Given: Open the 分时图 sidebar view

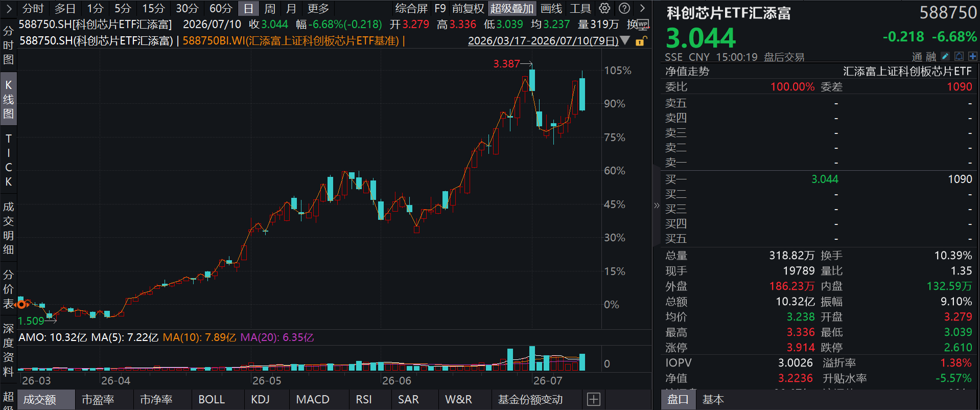Looking at the screenshot, I should (9, 45).
